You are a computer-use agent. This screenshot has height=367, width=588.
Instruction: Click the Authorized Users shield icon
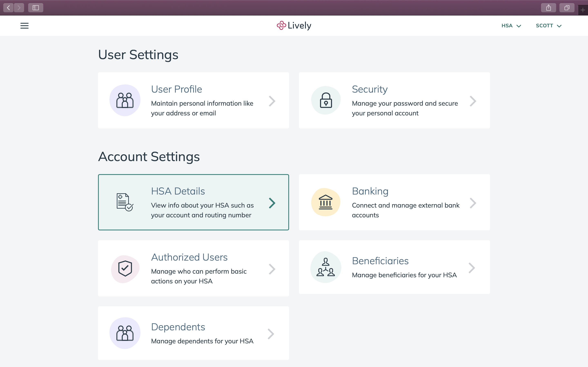click(125, 269)
